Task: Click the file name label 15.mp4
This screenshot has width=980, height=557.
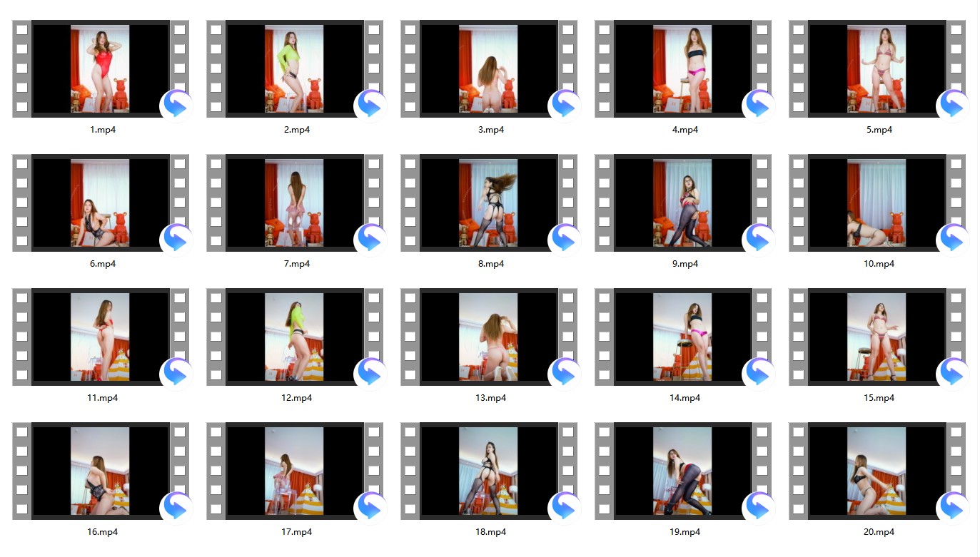Action: [x=879, y=398]
